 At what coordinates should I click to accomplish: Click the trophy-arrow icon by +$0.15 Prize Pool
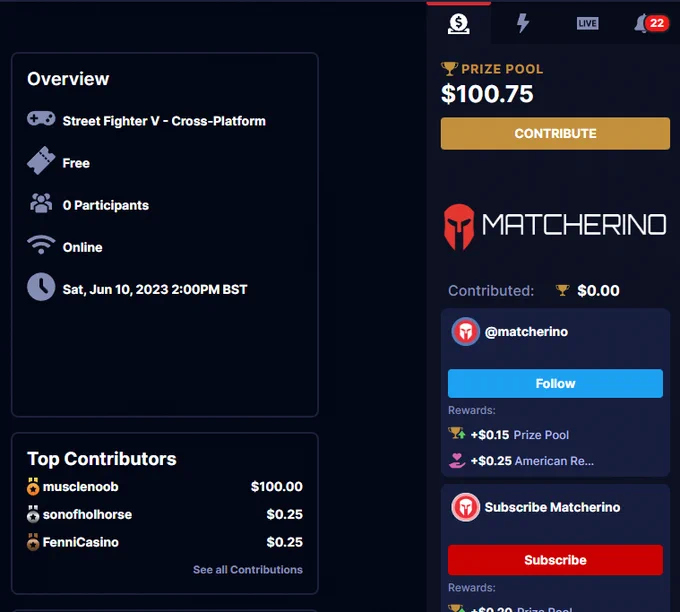tap(457, 433)
